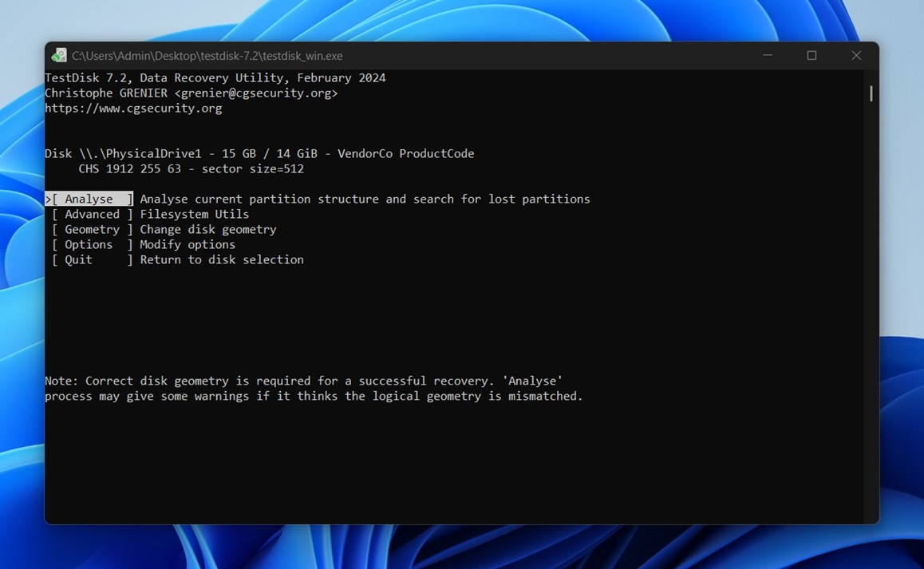Close the TestDisk console window
This screenshot has width=924, height=569.
click(x=856, y=55)
